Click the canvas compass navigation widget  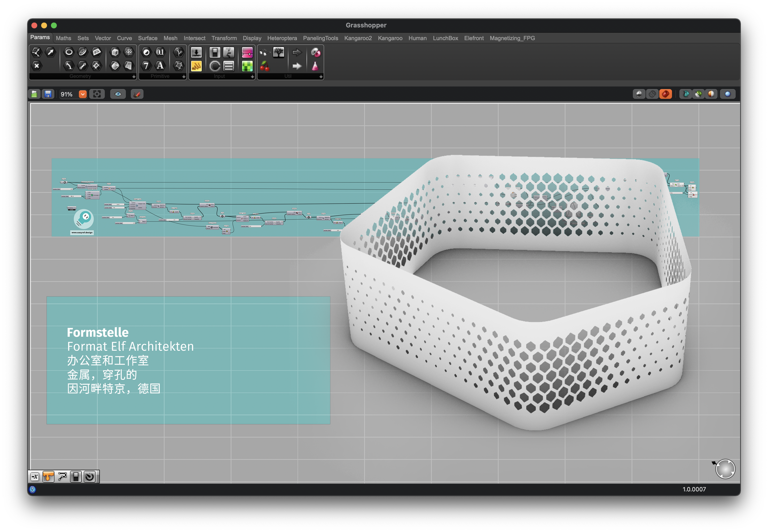pyautogui.click(x=725, y=469)
